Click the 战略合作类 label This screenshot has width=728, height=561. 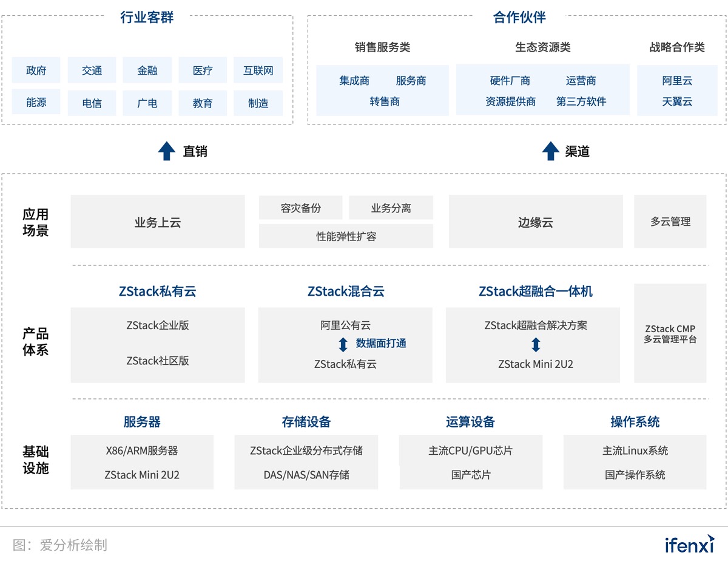[677, 47]
